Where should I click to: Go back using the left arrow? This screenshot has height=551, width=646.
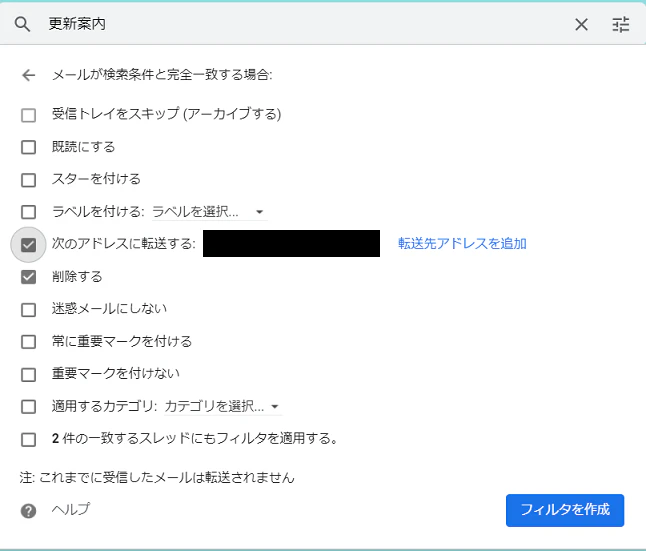pyautogui.click(x=28, y=75)
